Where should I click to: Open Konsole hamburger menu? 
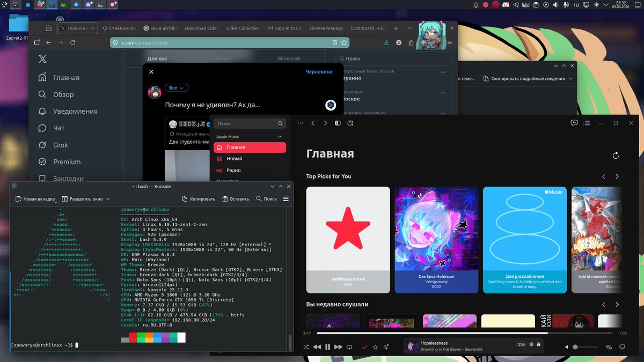tap(286, 198)
